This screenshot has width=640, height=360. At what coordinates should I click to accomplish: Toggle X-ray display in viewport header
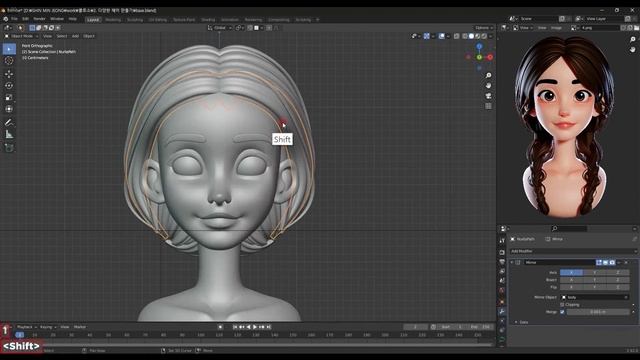pos(456,36)
